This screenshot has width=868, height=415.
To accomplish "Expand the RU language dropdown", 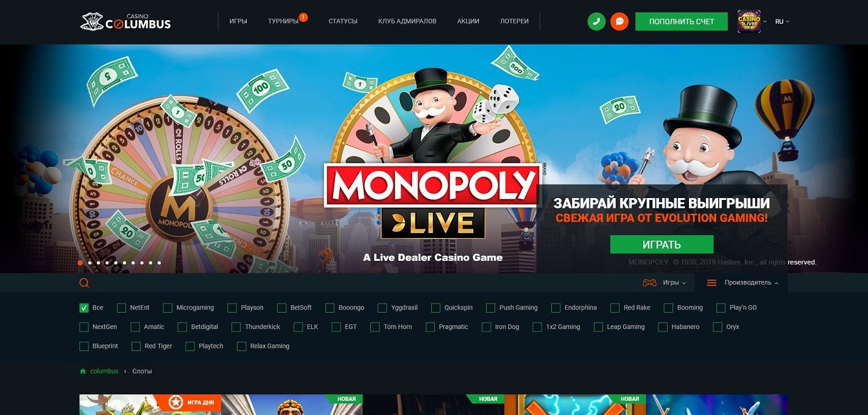I will pyautogui.click(x=782, y=21).
